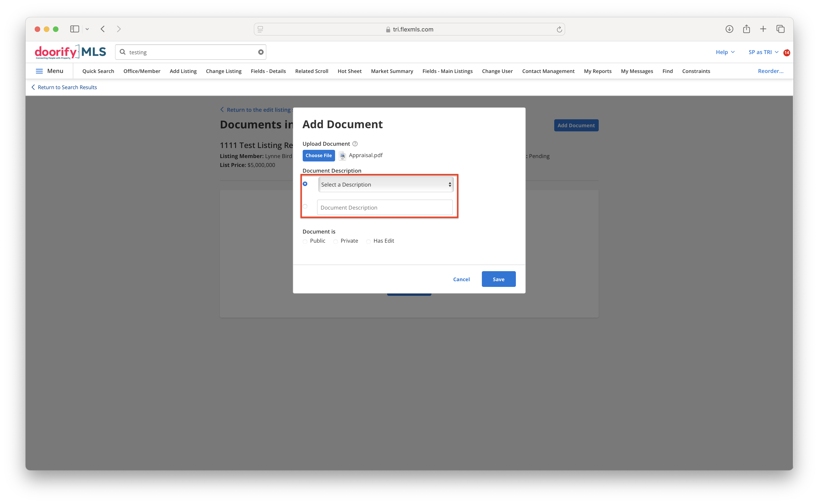
Task: Select the Private radio button
Action: (x=336, y=241)
